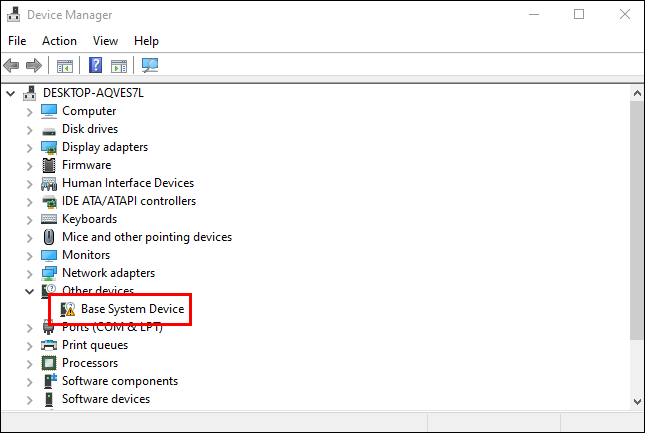Click Show/Hide Action Pane toolbar icon
The width and height of the screenshot is (645, 433).
pyautogui.click(x=119, y=66)
